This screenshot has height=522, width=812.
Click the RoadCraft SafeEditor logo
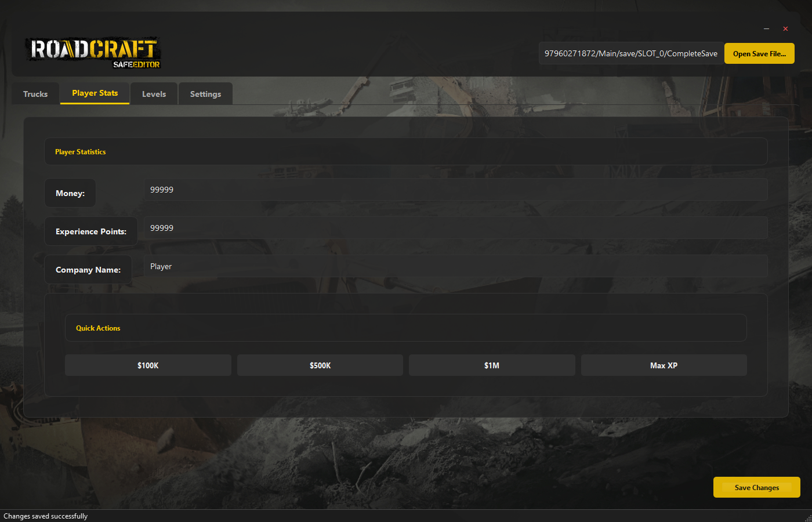click(x=93, y=53)
